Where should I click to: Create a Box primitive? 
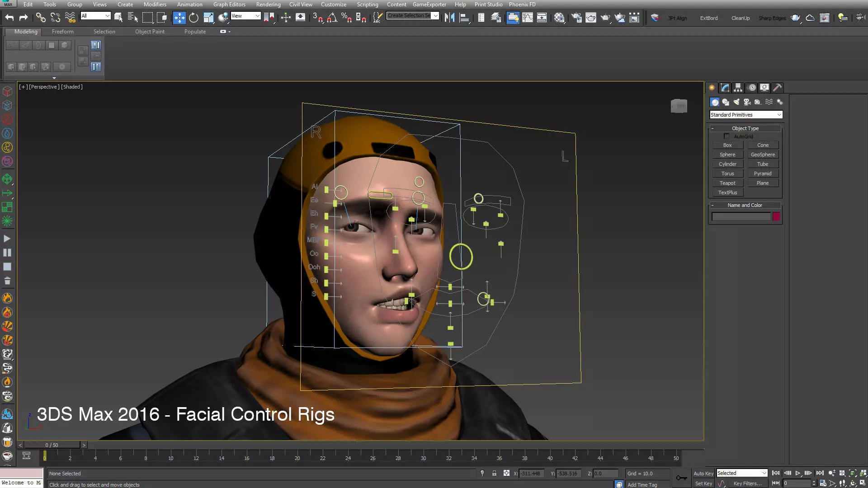(727, 145)
